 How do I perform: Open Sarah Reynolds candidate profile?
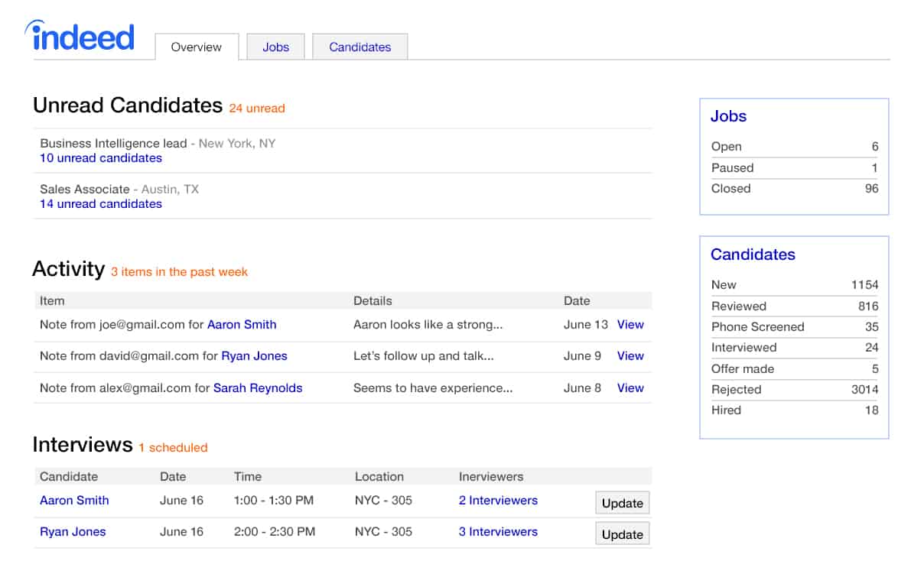[x=258, y=388]
